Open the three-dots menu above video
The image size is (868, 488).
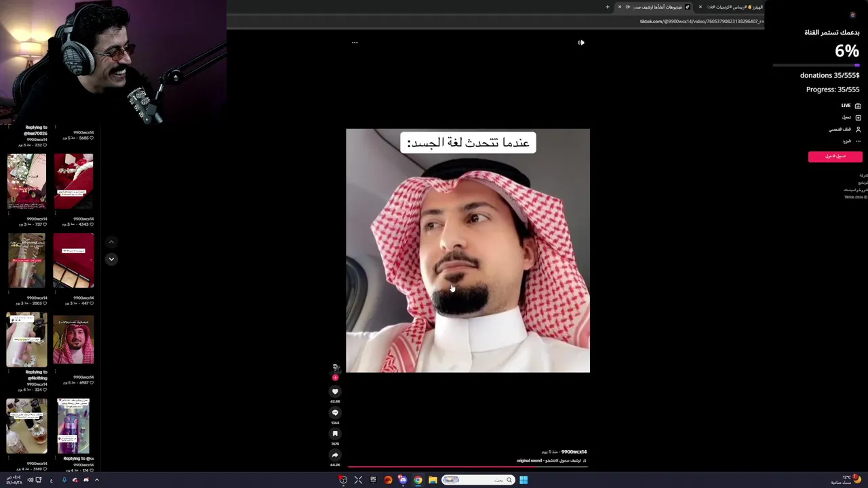pos(355,42)
